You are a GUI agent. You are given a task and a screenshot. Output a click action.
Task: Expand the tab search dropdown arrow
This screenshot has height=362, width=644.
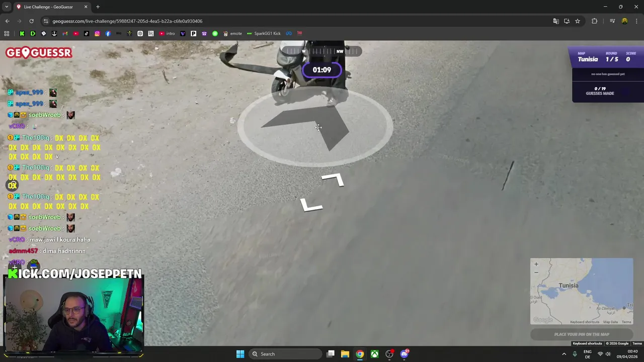(7, 7)
